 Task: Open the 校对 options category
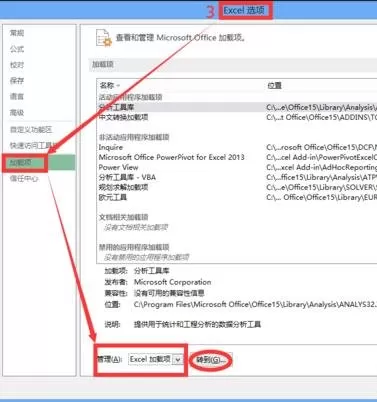pos(17,65)
